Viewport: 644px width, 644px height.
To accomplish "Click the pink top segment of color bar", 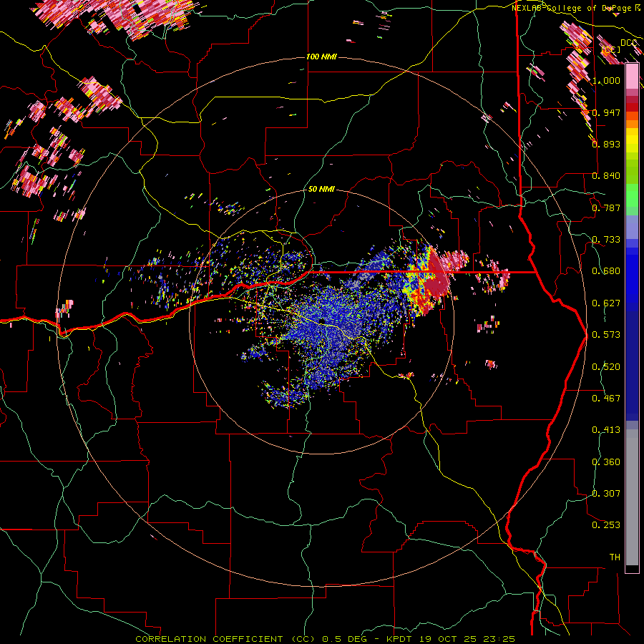I will click(632, 76).
